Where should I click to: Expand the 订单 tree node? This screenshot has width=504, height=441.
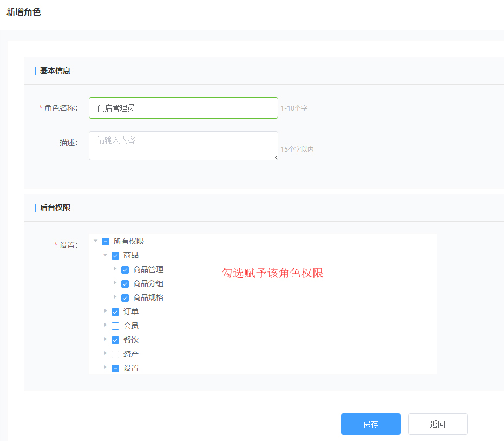[x=105, y=311]
